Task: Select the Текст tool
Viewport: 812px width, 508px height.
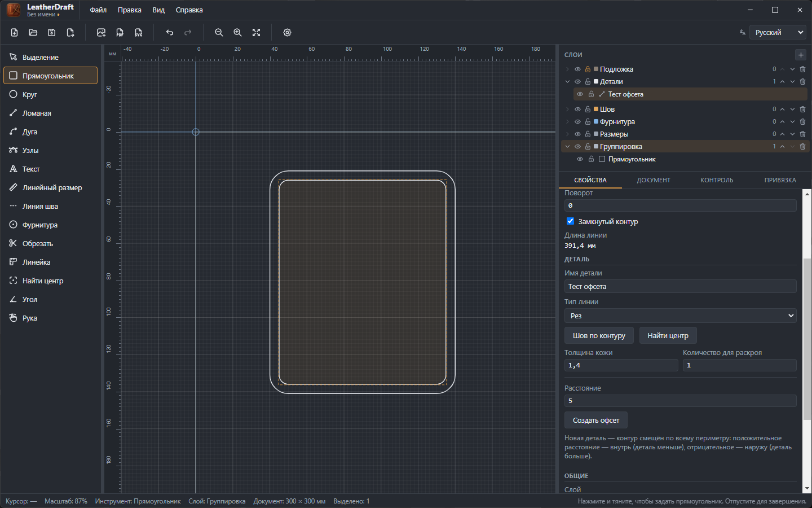Action: [x=51, y=169]
